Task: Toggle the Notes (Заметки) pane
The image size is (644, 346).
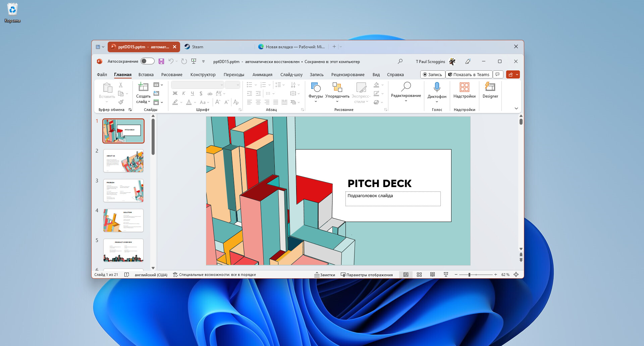Action: tap(325, 275)
